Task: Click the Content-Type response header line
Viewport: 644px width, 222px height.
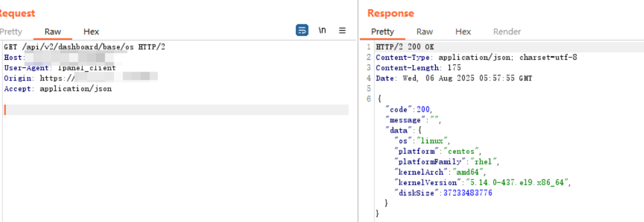Action: point(477,57)
